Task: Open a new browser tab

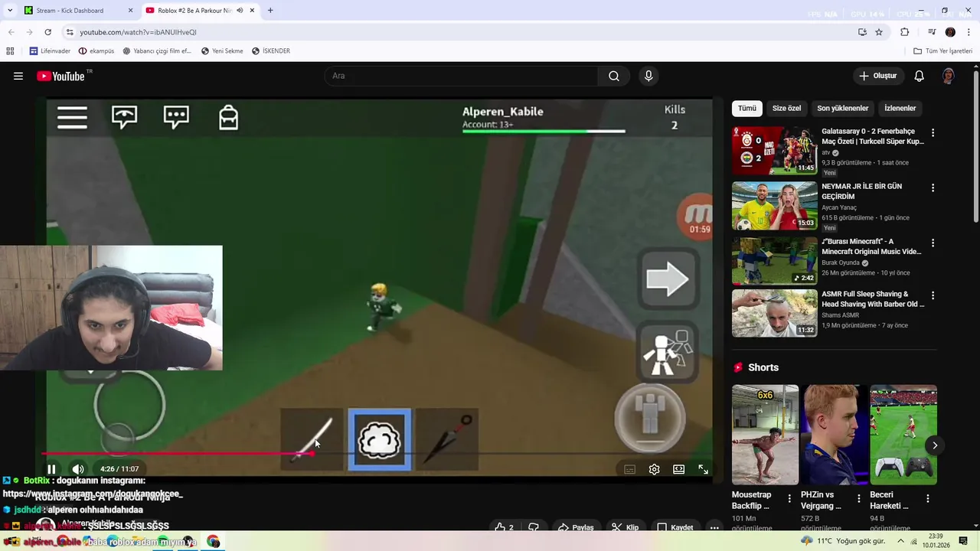Action: click(x=270, y=11)
